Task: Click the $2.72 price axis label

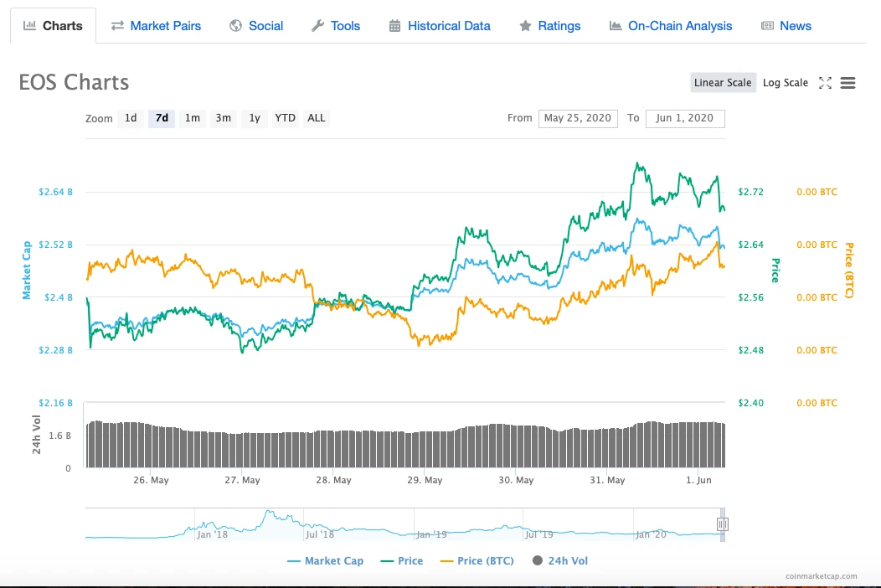Action: (x=750, y=193)
